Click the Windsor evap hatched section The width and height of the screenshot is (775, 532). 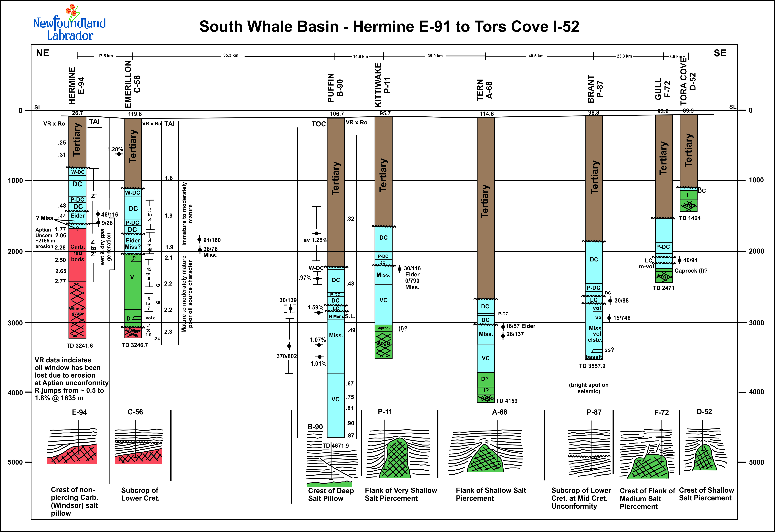coord(77,310)
